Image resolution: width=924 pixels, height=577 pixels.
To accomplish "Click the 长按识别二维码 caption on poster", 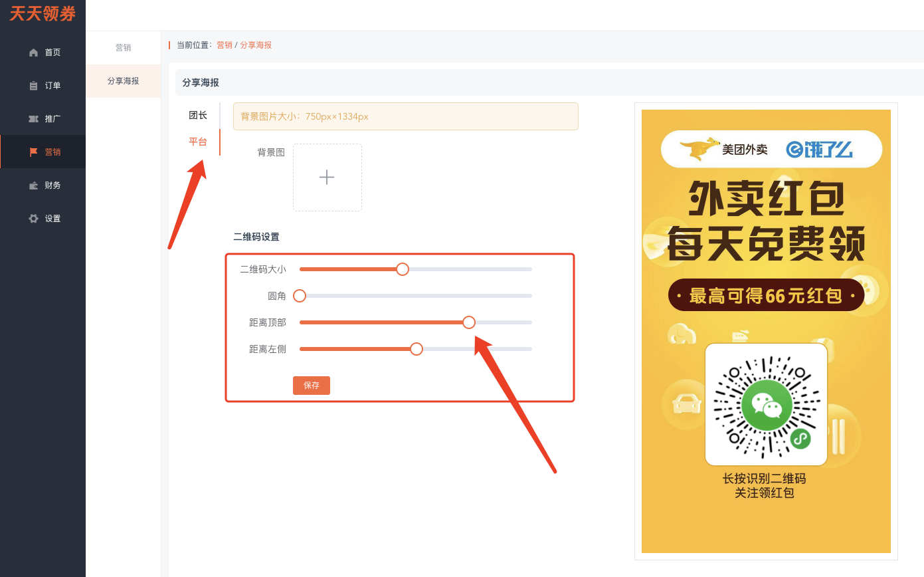I will [x=765, y=479].
